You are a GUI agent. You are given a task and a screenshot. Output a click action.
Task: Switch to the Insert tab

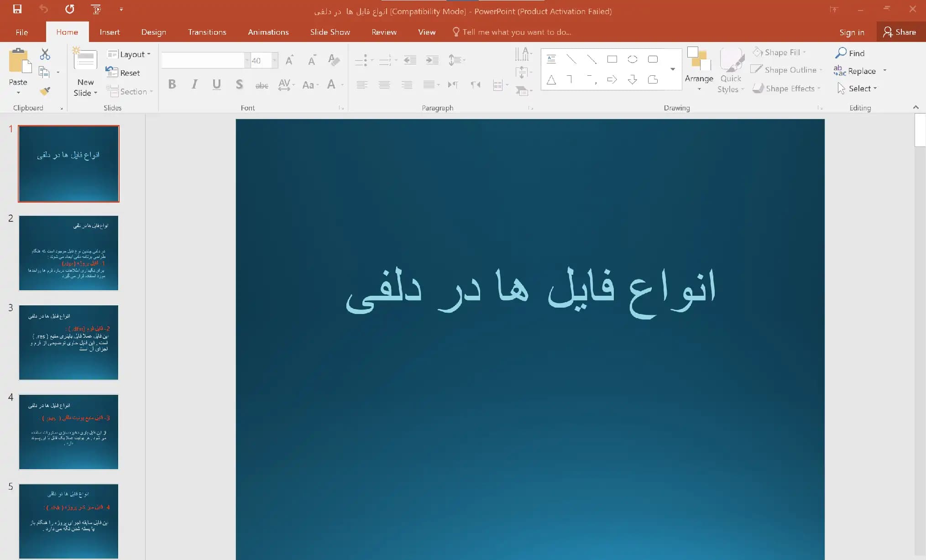(110, 32)
